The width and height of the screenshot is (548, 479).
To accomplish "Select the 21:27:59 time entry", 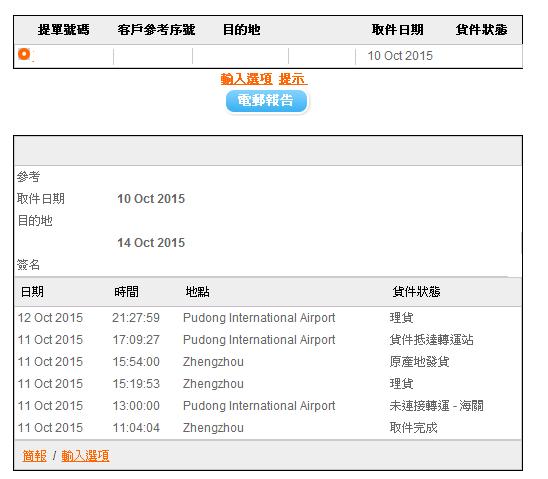I will 136,318.
